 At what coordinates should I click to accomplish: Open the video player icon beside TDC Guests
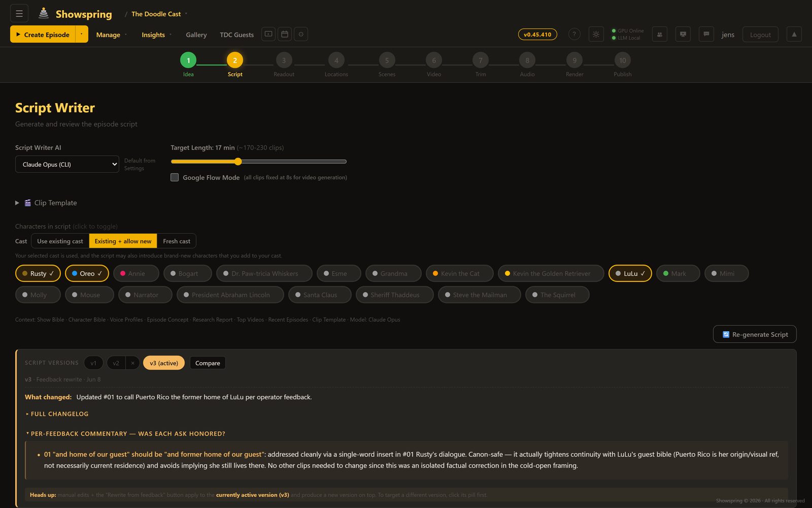click(x=268, y=34)
